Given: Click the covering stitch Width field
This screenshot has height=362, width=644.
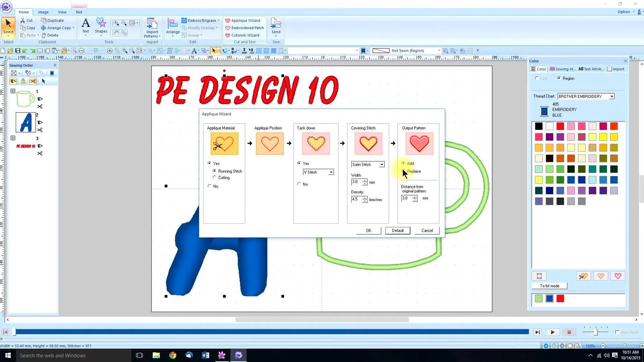Looking at the screenshot, I should click(x=356, y=182).
